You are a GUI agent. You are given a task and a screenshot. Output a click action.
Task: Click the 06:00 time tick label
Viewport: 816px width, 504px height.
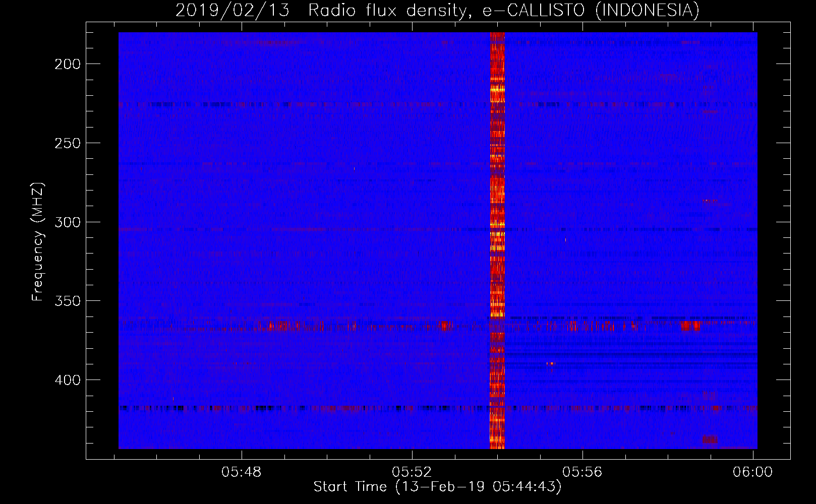(752, 472)
